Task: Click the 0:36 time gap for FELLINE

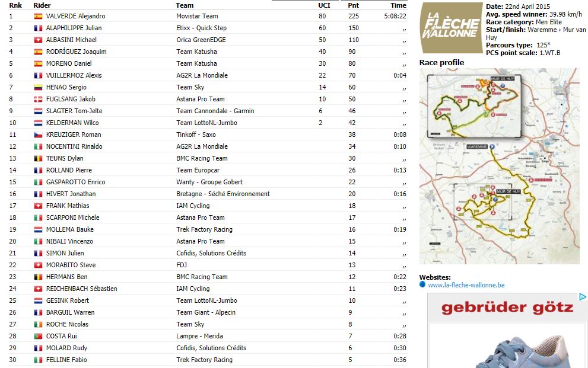Action: coord(400,360)
